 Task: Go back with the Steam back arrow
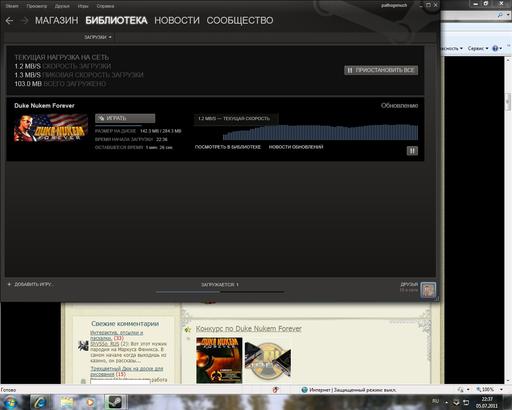click(x=9, y=21)
